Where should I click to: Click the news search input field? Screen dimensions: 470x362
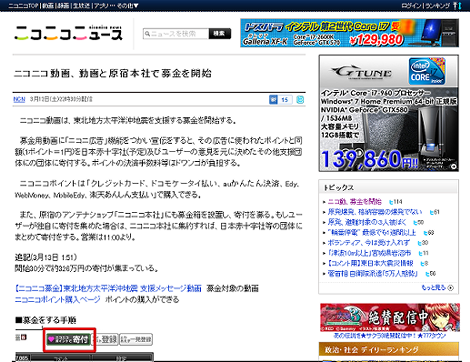coord(176,34)
